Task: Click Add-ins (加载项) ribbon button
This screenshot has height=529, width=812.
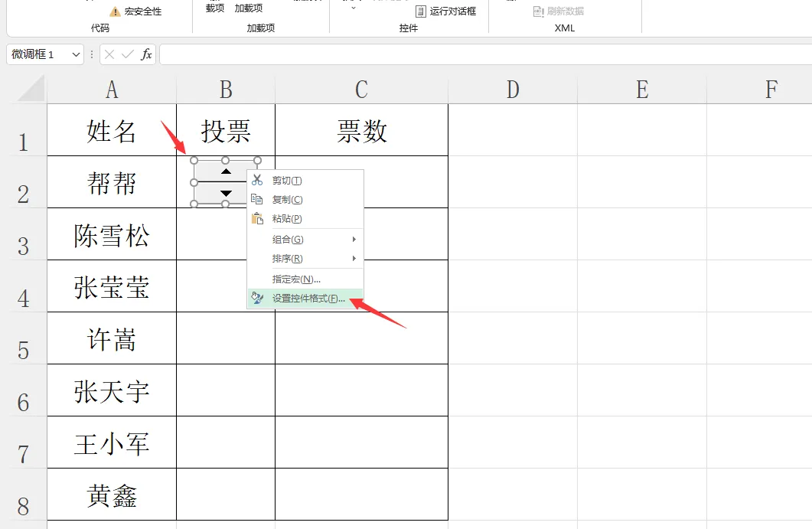Action: pyautogui.click(x=249, y=8)
